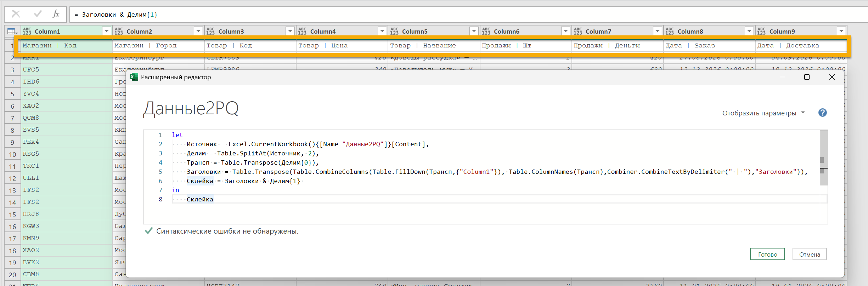Select row number 20 header
Viewport: 868px width, 286px height.
click(12, 274)
